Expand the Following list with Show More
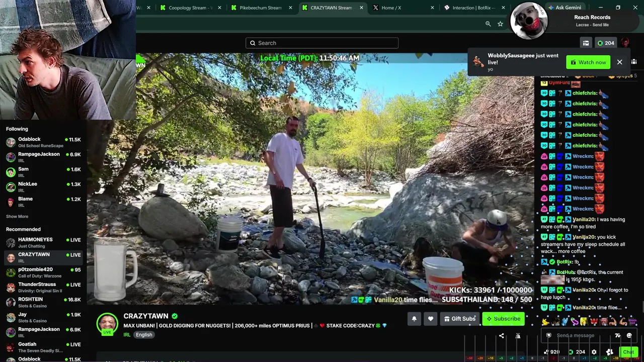The height and width of the screenshot is (362, 644). coord(17,217)
